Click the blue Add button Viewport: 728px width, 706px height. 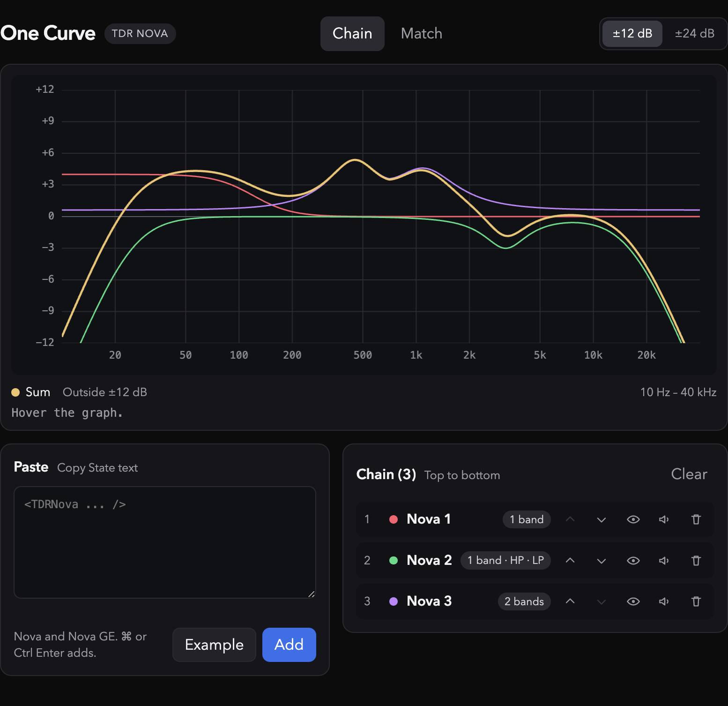click(x=289, y=645)
